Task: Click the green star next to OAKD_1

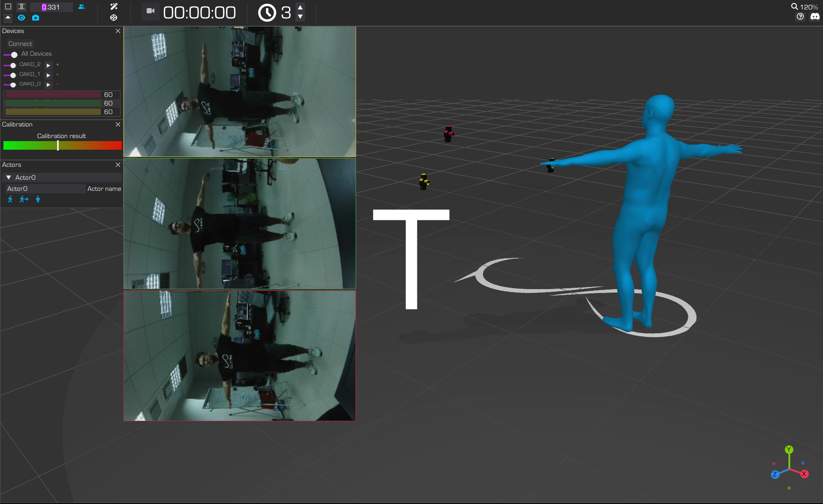Action: 57,74
